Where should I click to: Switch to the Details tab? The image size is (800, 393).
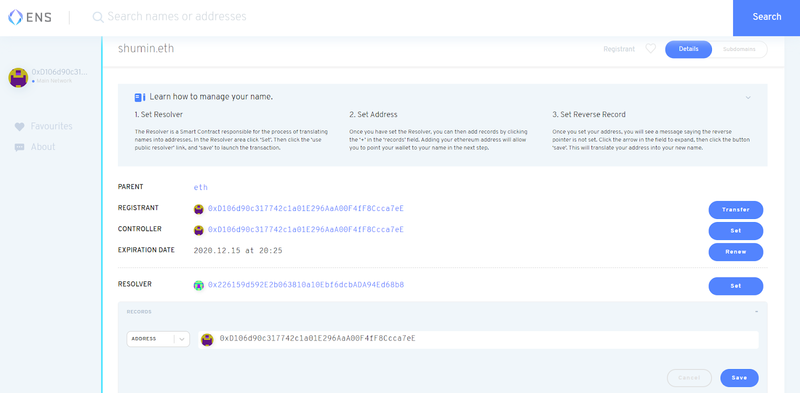[688, 50]
